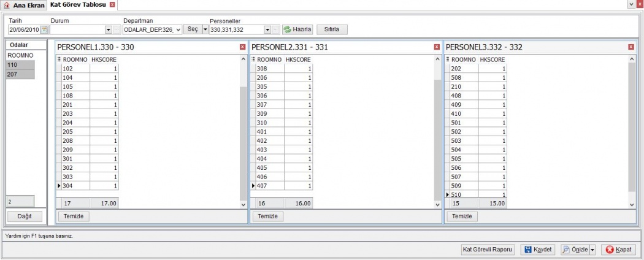
Task: Click PERSONEL2 scrollbar up arrow
Action: [437, 59]
